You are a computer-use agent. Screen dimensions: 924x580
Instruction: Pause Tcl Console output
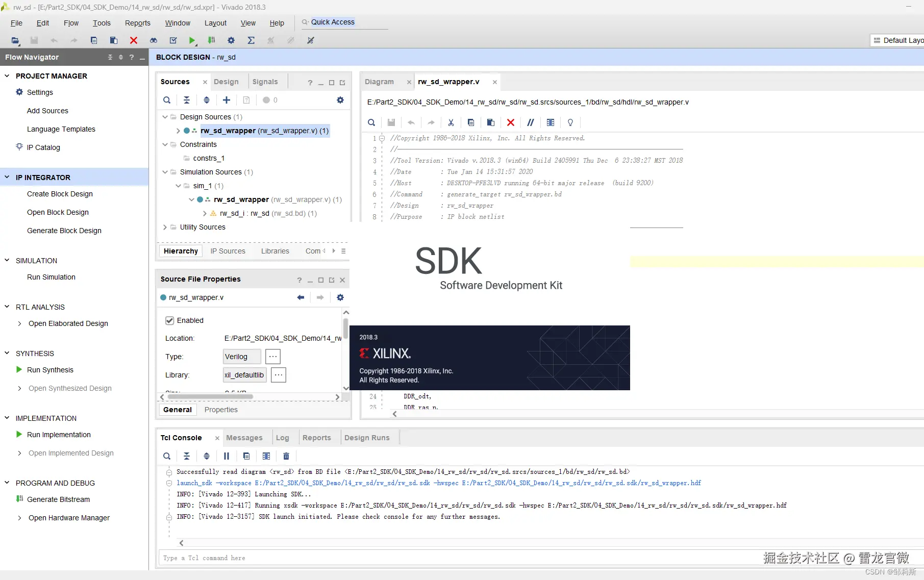(227, 456)
